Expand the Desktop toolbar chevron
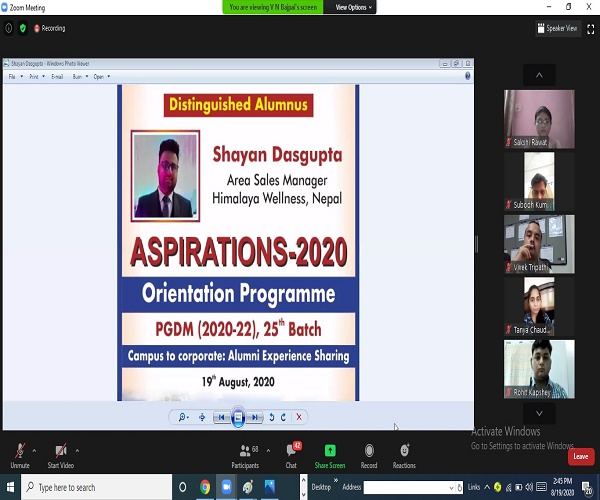 click(336, 480)
